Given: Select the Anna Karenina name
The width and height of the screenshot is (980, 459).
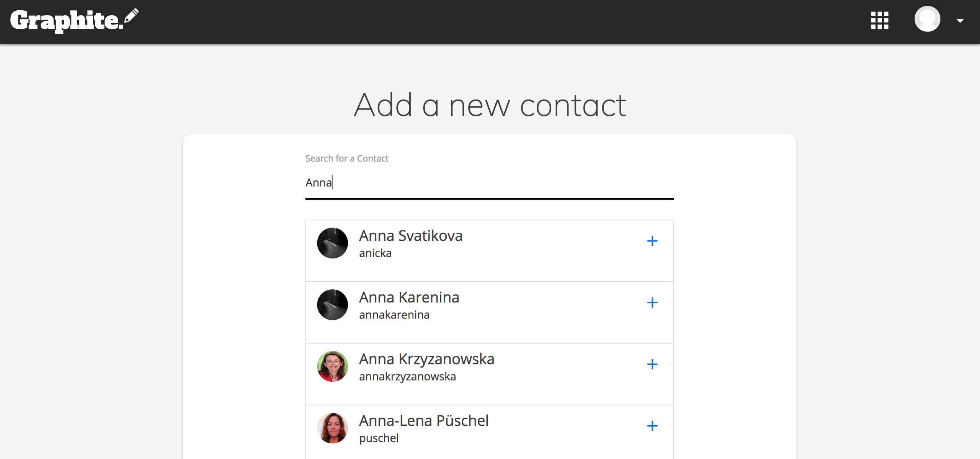Looking at the screenshot, I should pyautogui.click(x=409, y=297).
